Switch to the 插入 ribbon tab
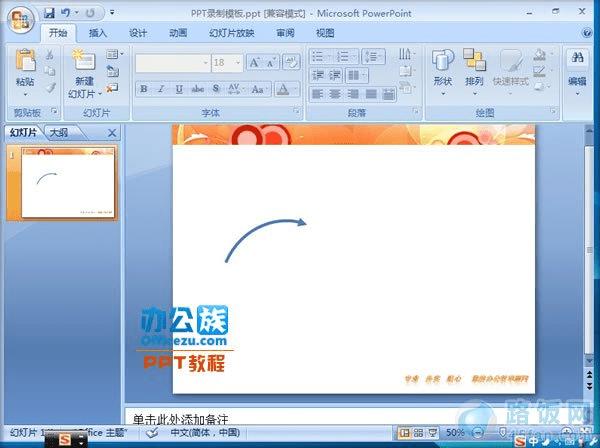Image resolution: width=600 pixels, height=448 pixels. pos(98,33)
